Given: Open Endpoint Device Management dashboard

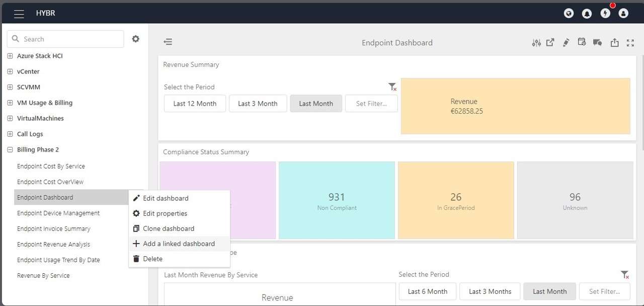Looking at the screenshot, I should pos(58,213).
